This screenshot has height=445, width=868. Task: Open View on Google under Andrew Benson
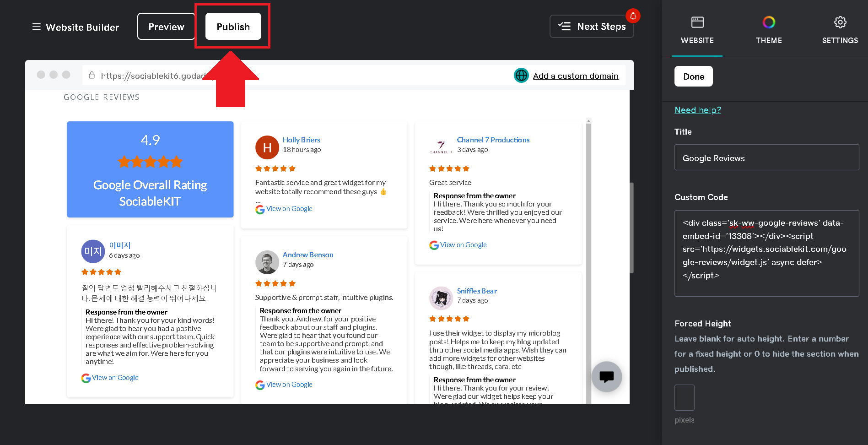pyautogui.click(x=289, y=385)
